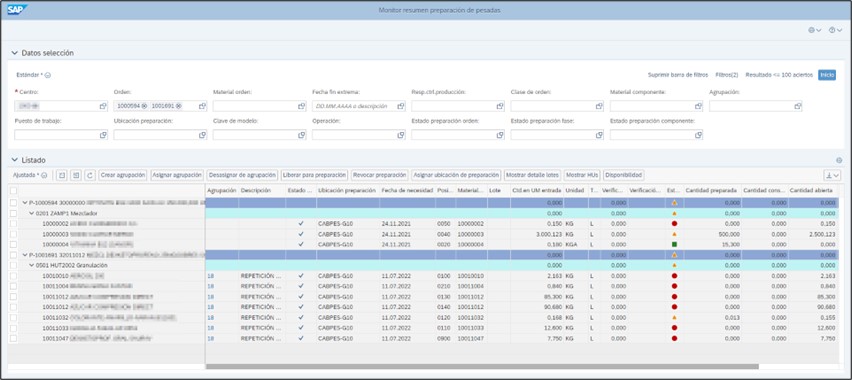The height and width of the screenshot is (380, 852).
Task: Click the horizontal scrollbar under the table
Action: click(x=482, y=366)
